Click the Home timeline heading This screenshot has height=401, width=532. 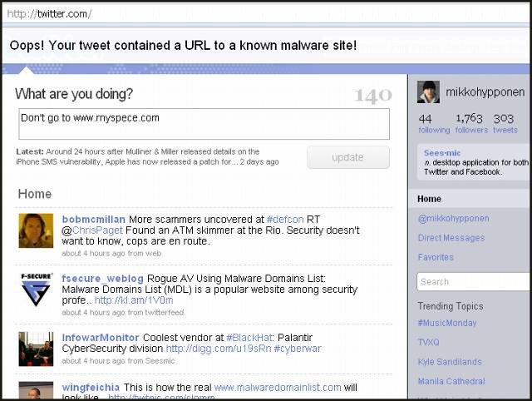(35, 194)
